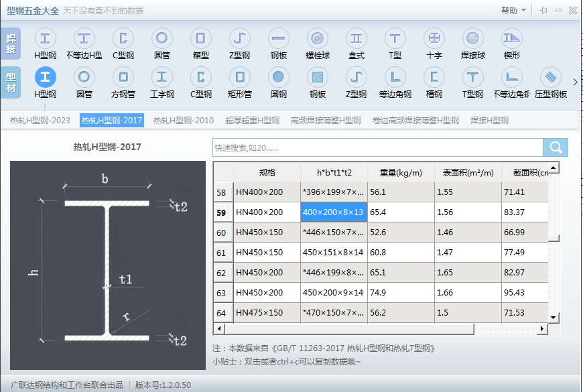The width and height of the screenshot is (583, 392).
Task: Pin the window with the top-right pin icon
Action: (545, 9)
